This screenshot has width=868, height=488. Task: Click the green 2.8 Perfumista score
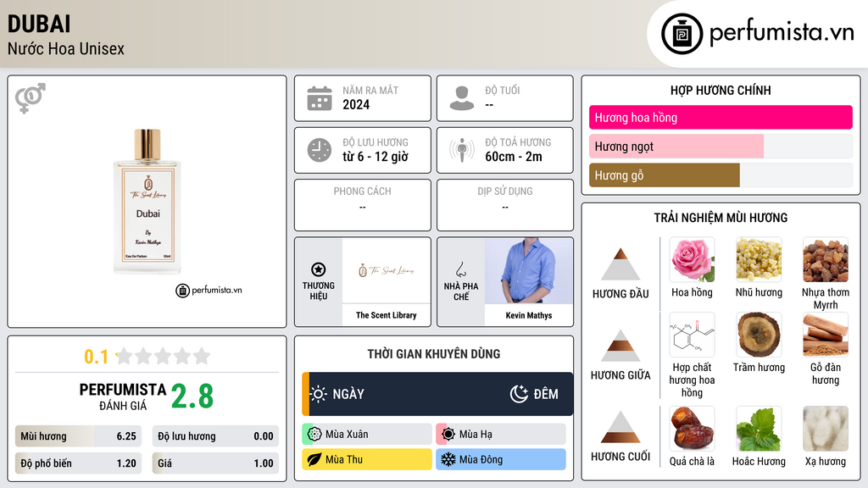(192, 396)
